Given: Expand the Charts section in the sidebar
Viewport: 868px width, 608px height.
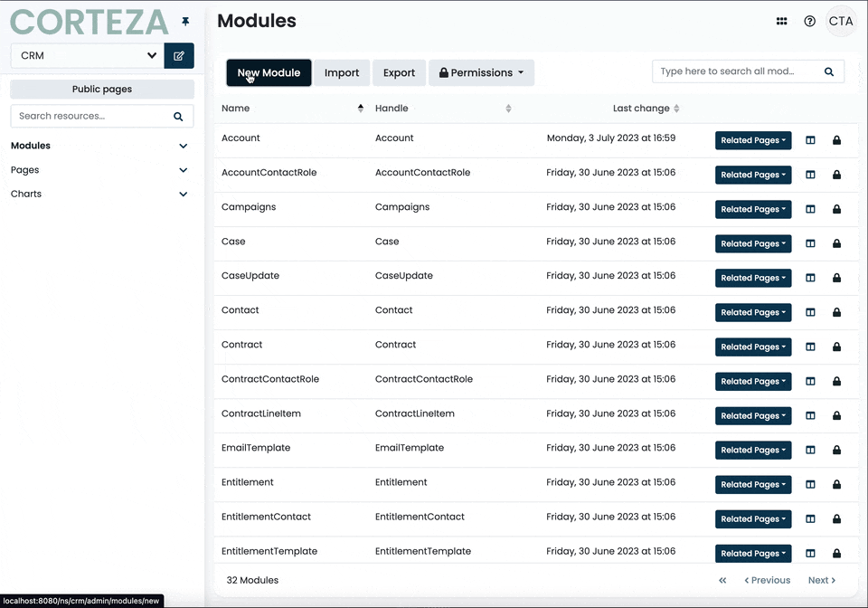Looking at the screenshot, I should 101,194.
